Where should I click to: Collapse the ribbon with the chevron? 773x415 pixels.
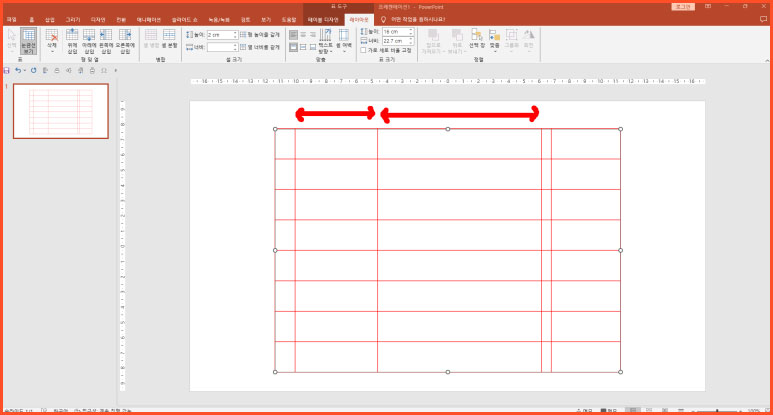(767, 60)
